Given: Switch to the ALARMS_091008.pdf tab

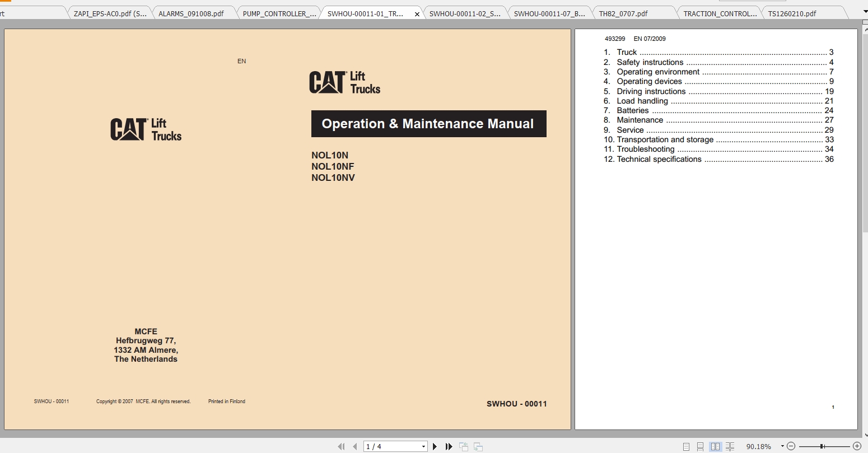Looking at the screenshot, I should (x=190, y=12).
